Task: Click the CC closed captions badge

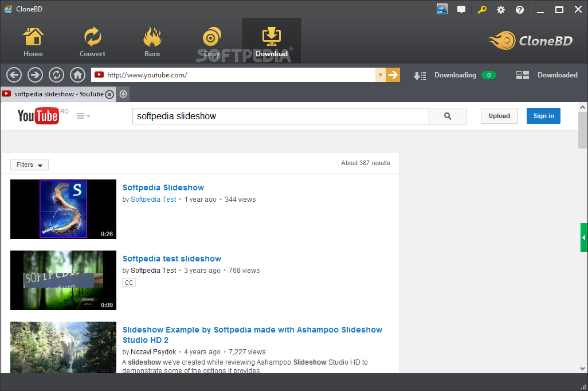Action: pos(128,283)
